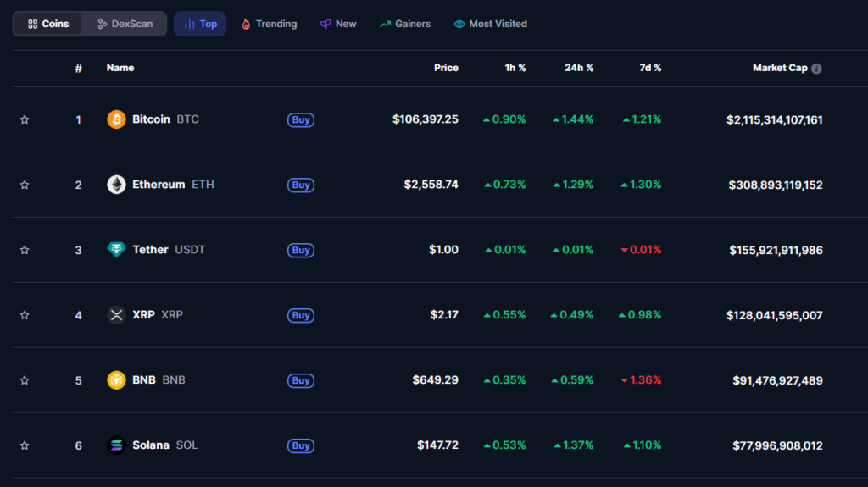Show the Gainers tab
The height and width of the screenshot is (487, 868).
(405, 24)
